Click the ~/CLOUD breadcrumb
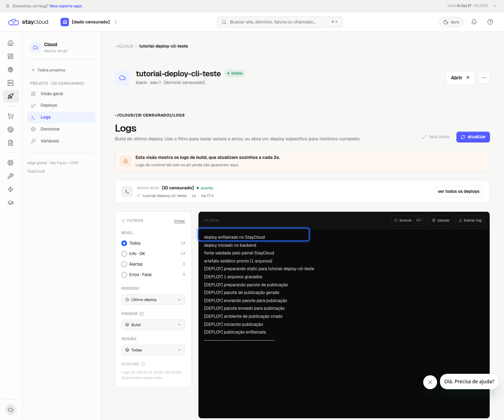This screenshot has height=420, width=504. point(124,46)
